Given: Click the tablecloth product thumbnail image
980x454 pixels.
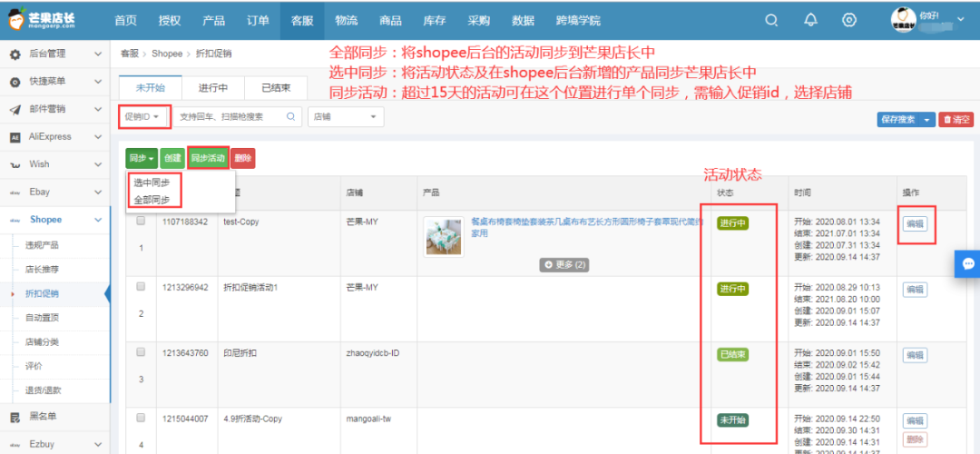Looking at the screenshot, I should (x=445, y=236).
